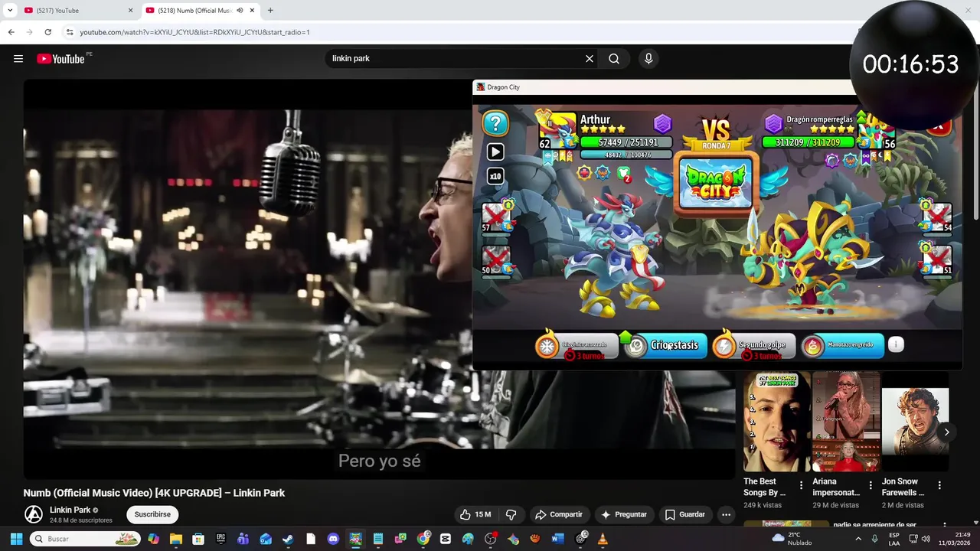Click the defeated enemy level 51 slot
The height and width of the screenshot is (551, 980).
pos(937,259)
